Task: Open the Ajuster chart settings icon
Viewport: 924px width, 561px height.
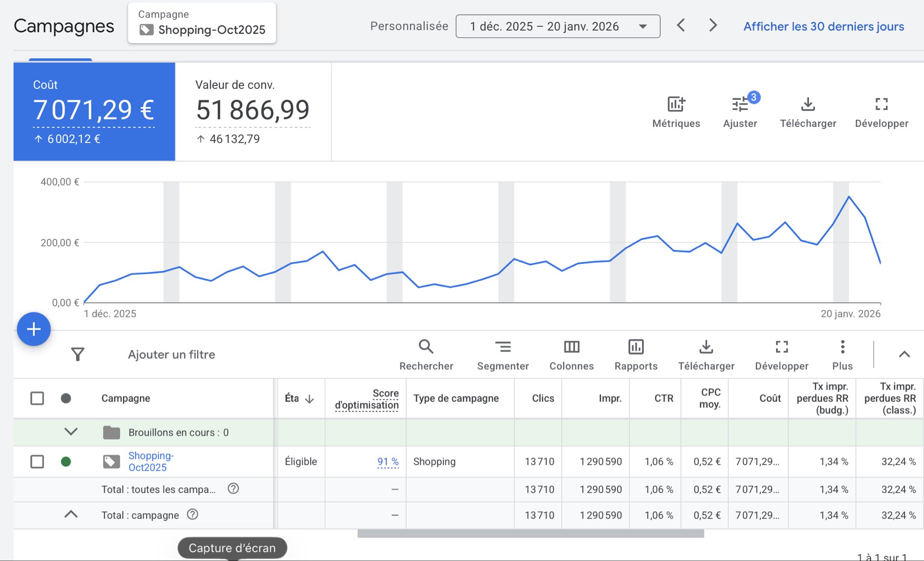Action: [x=740, y=104]
